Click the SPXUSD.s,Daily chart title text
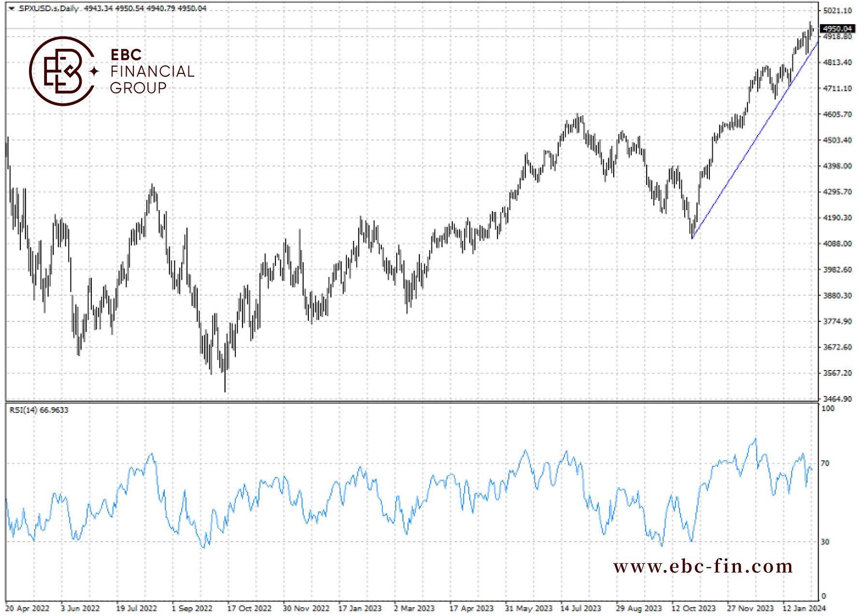Image resolution: width=864 pixels, height=616 pixels. (48, 8)
